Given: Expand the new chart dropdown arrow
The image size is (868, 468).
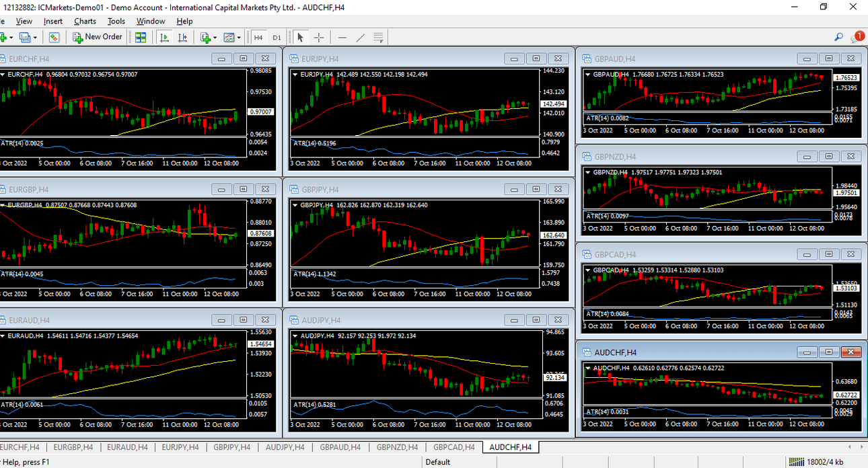Looking at the screenshot, I should 11,37.
